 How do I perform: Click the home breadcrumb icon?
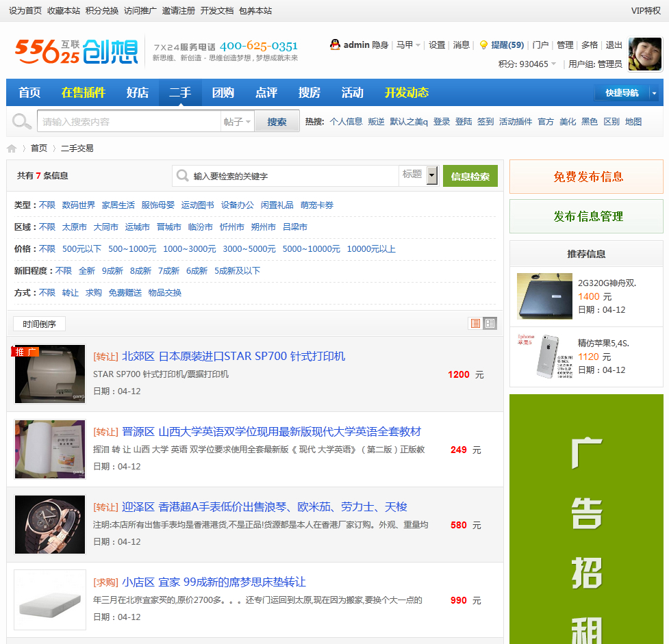click(12, 147)
